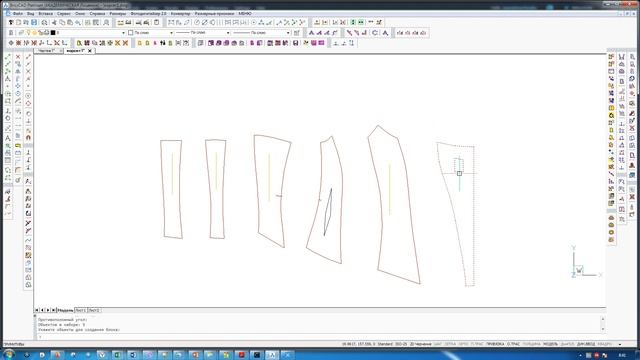The image size is (640, 360).
Task: Click the last sheet navigation arrow
Action: [x=53, y=310]
